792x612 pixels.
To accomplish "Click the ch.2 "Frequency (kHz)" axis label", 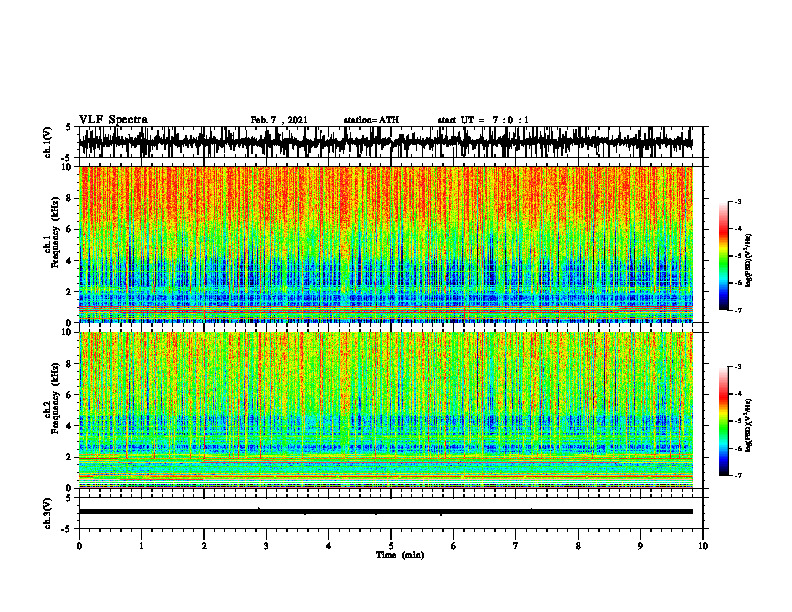I will click(56, 398).
